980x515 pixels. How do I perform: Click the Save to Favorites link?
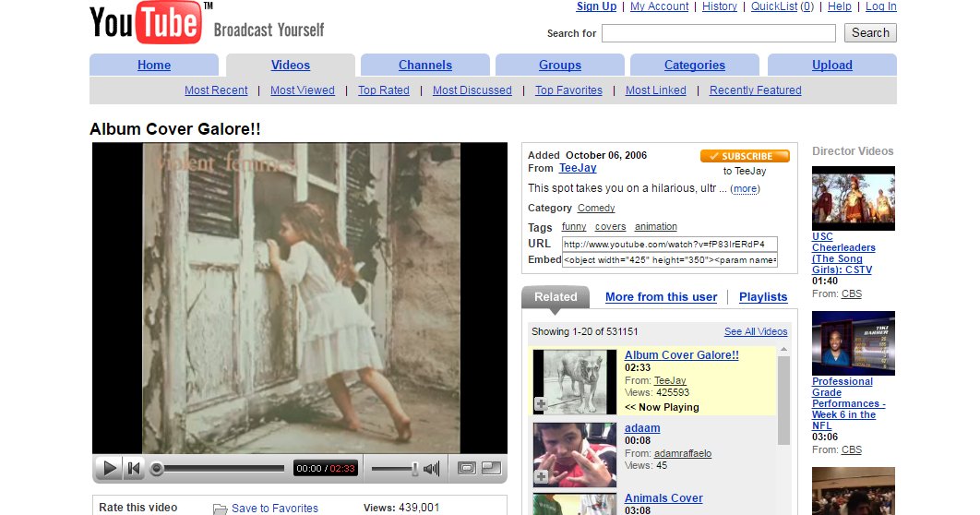pos(274,509)
